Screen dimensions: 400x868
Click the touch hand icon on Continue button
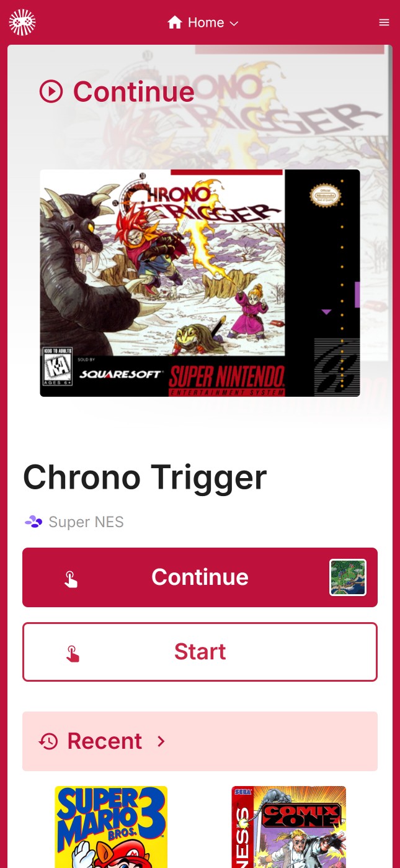click(x=71, y=579)
